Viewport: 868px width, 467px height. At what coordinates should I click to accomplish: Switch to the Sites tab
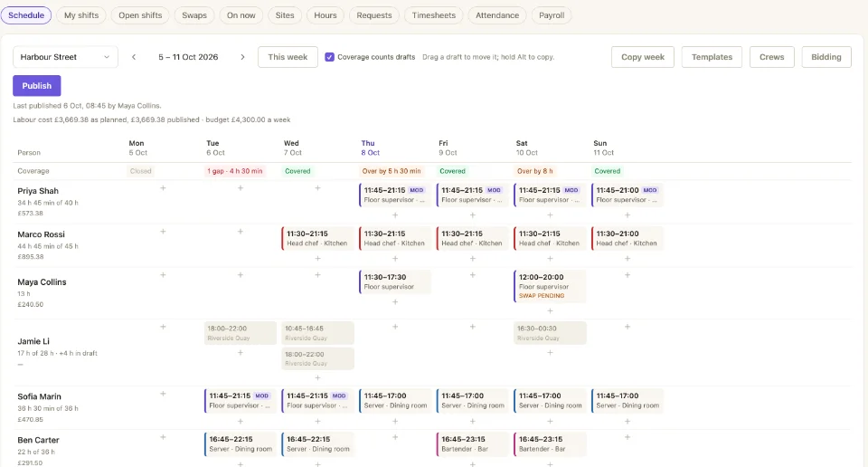(x=285, y=15)
